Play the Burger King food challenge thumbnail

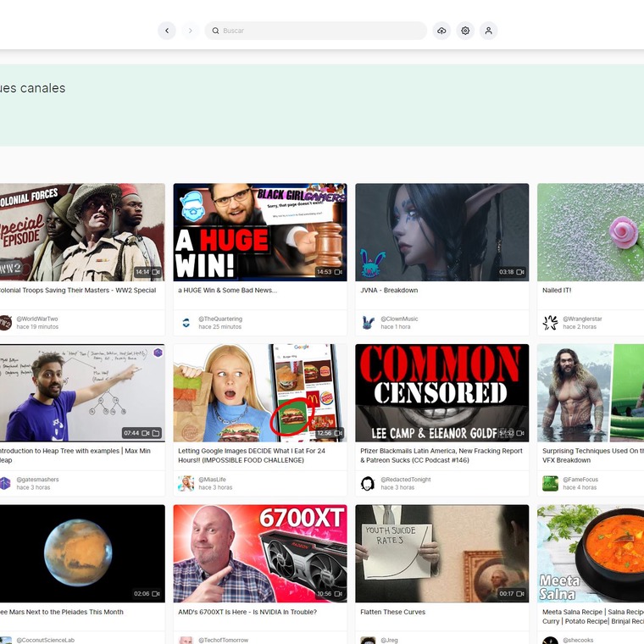click(260, 393)
